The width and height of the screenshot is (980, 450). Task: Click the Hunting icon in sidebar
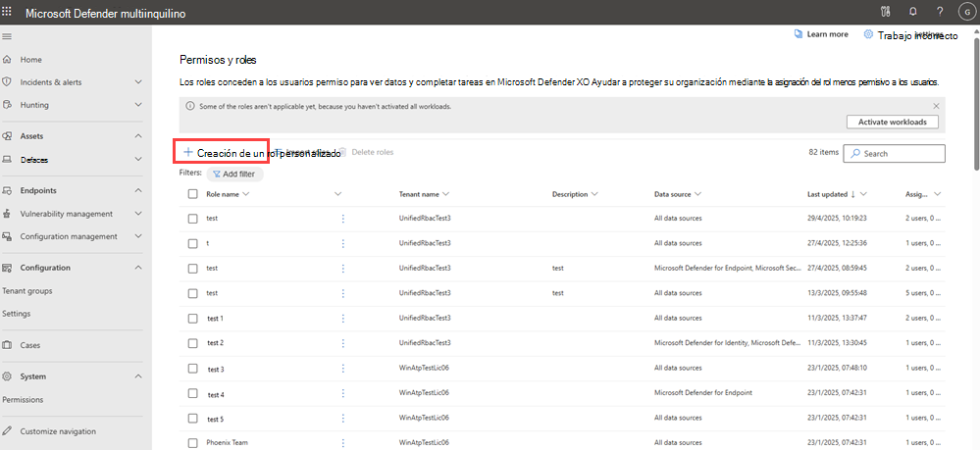coord(8,105)
